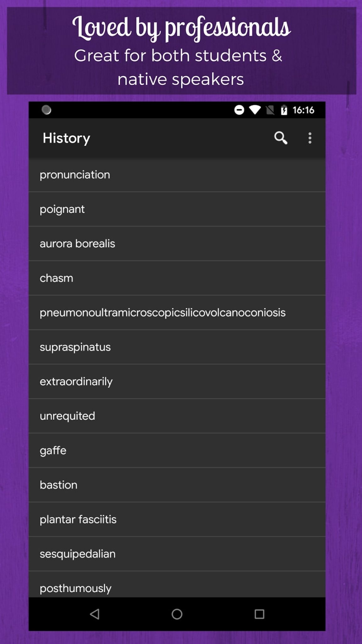This screenshot has height=644, width=362.
Task: Click the no-SIM status icon
Action: 270,110
